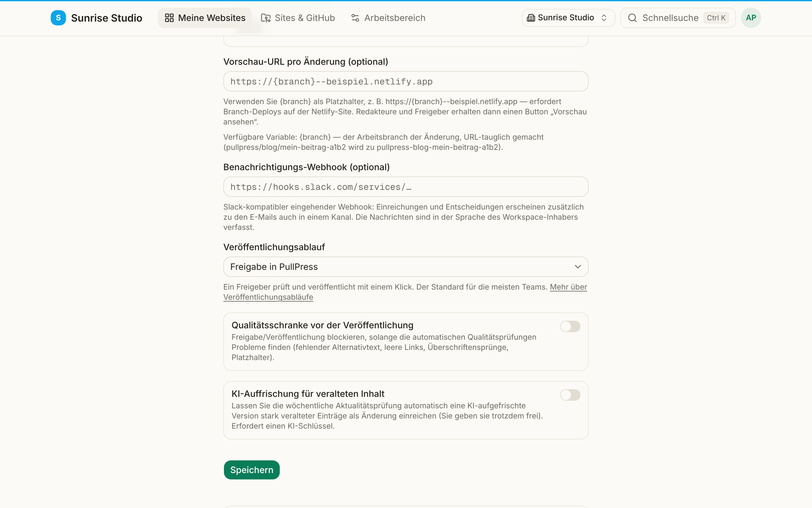Click the Sites & GitHub folder icon

(x=266, y=18)
